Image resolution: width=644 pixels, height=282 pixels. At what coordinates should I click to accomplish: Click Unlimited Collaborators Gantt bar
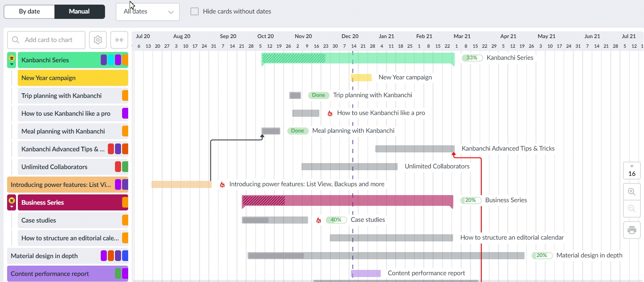350,167
